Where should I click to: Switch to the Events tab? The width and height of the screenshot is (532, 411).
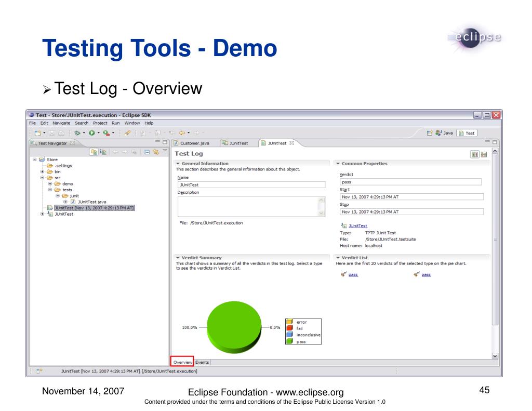point(202,363)
